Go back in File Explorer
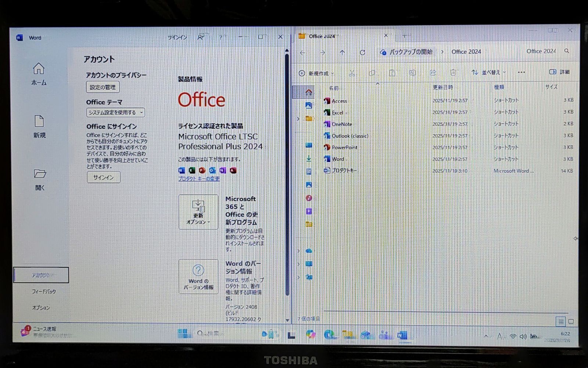This screenshot has height=368, width=588. pos(302,53)
